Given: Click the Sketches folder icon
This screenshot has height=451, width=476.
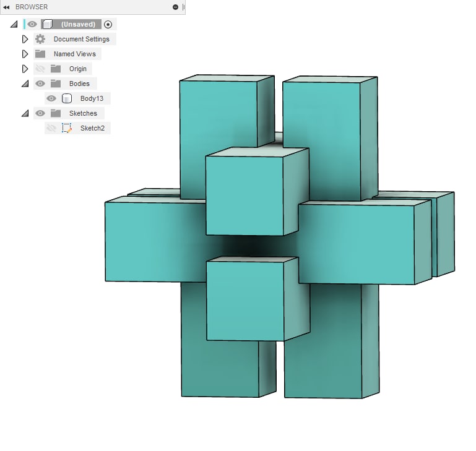Looking at the screenshot, I should [x=56, y=113].
